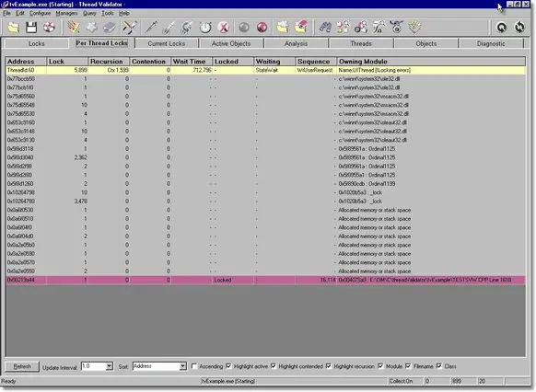Screen dimensions: 536x392
Task: Uncheck the Highlight recursion checkbox
Action: pos(329,366)
